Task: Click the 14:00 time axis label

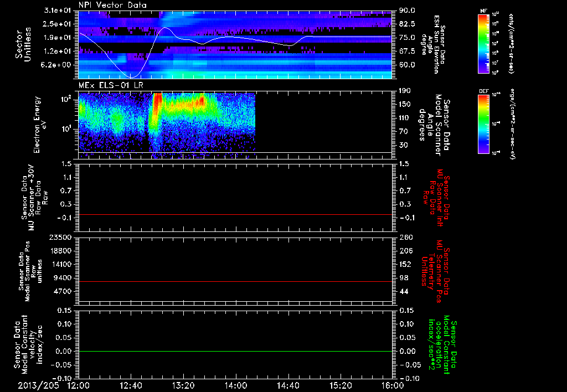Action: [236, 385]
